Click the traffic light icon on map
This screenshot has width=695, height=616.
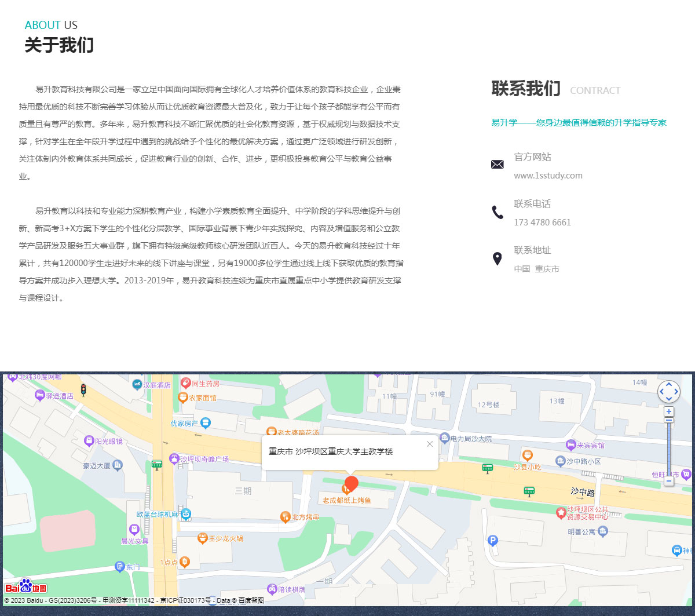coord(83,389)
